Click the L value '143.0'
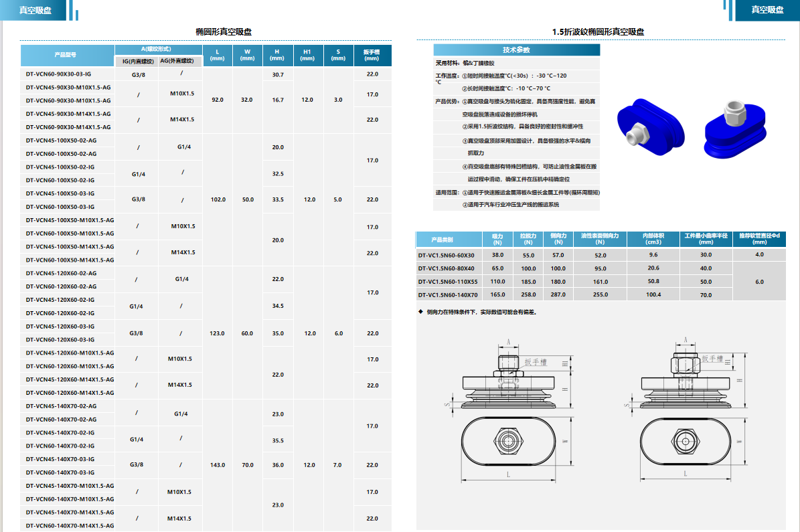This screenshot has height=532, width=800. click(218, 465)
